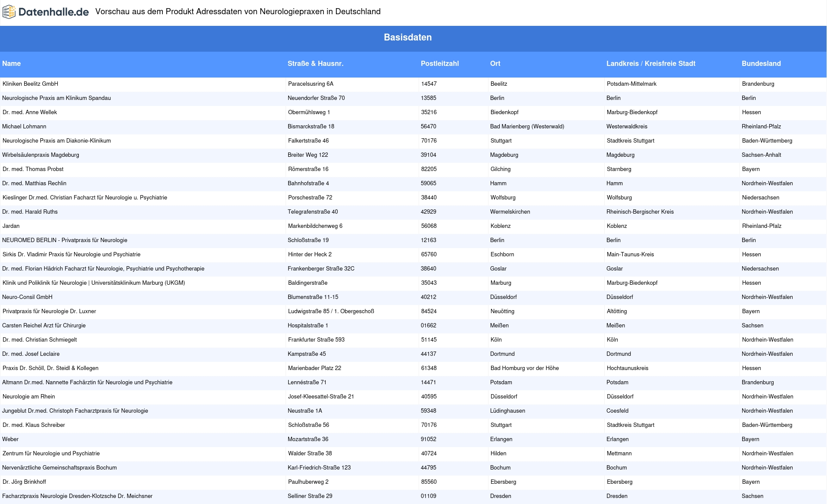This screenshot has height=504, width=827.
Task: Click the Basisdaten section title
Action: [408, 37]
